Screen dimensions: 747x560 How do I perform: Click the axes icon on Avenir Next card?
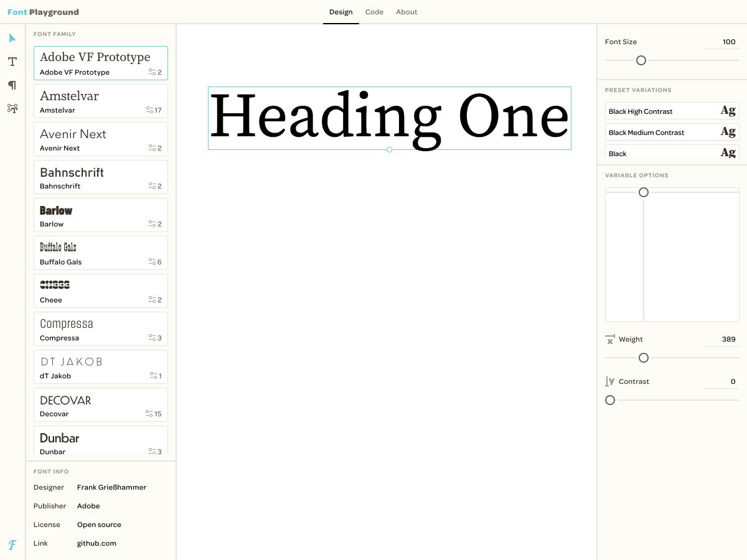(152, 148)
